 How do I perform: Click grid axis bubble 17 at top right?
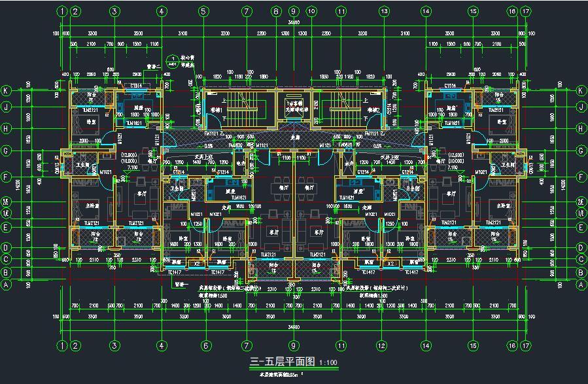point(525,11)
